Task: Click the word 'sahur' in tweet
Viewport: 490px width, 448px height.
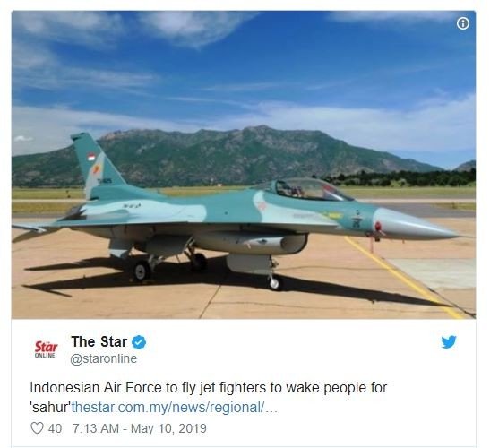Action: click(x=51, y=408)
